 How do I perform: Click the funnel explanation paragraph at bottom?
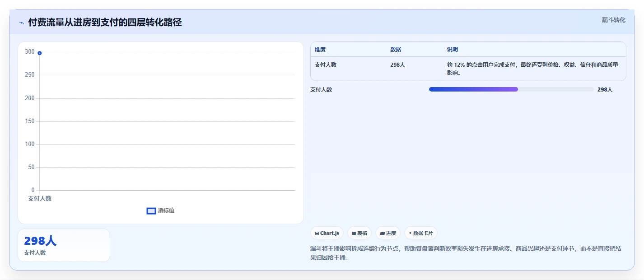click(466, 254)
